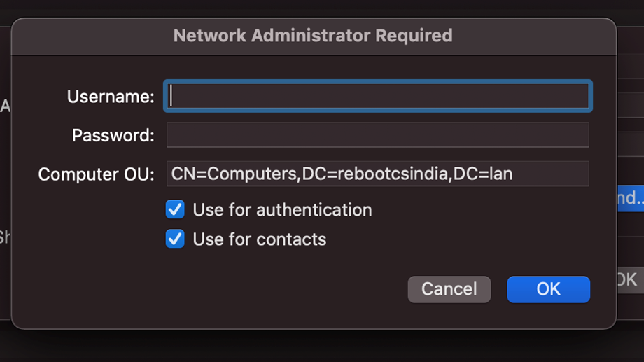Click "CN=Computers" in the Computer OU value
644x362 pixels.
(234, 174)
